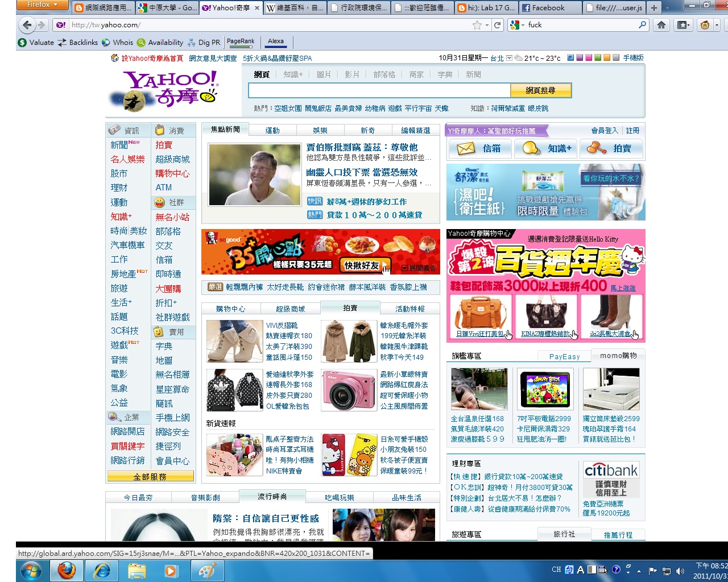Image resolution: width=728 pixels, height=582 pixels.
Task: Click the Yahoo search text field
Action: pos(379,90)
